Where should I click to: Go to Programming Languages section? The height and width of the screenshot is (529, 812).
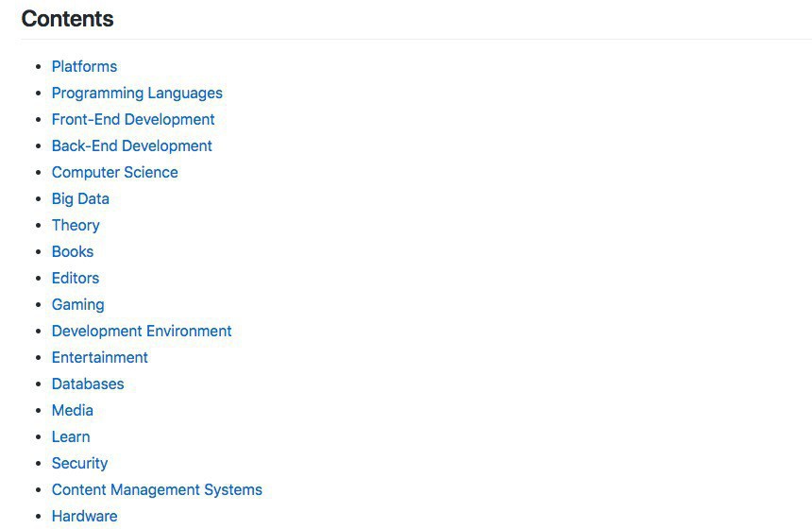tap(137, 93)
